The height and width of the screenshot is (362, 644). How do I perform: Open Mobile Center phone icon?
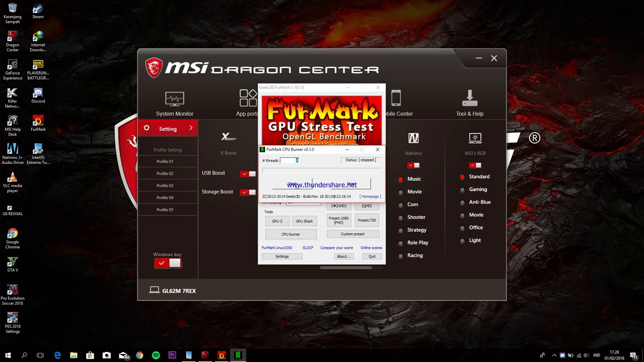[396, 99]
